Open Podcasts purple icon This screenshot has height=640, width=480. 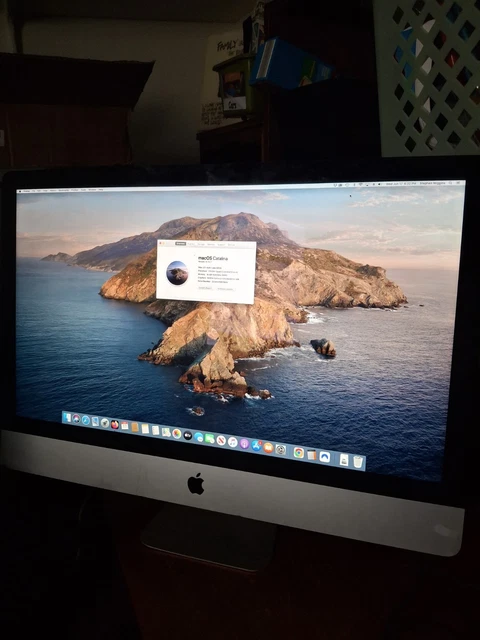244,444
